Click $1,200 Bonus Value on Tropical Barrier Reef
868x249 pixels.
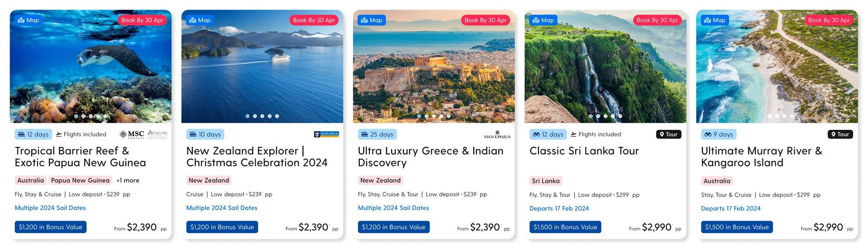(x=51, y=227)
